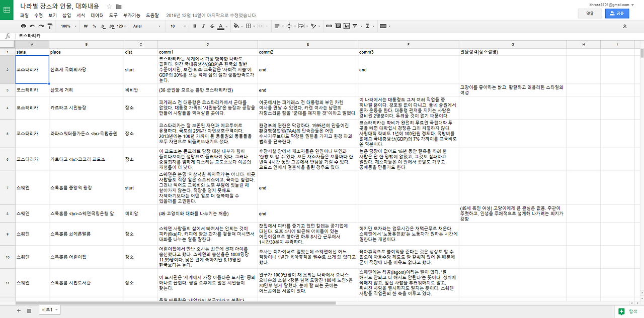Screen dimensions: 644x318
Task: Activate the paint format tool
Action: (49, 26)
